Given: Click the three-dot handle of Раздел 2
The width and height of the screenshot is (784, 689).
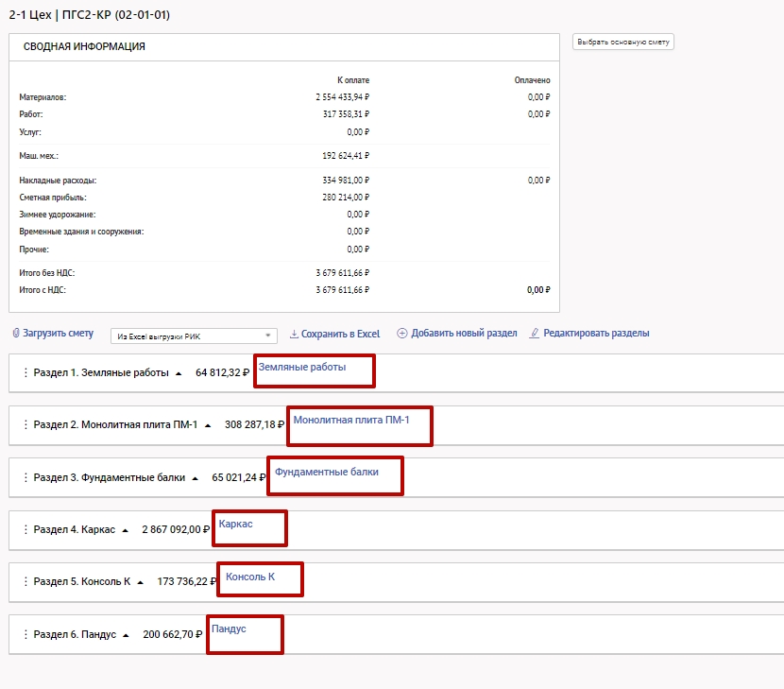Looking at the screenshot, I should [26, 425].
